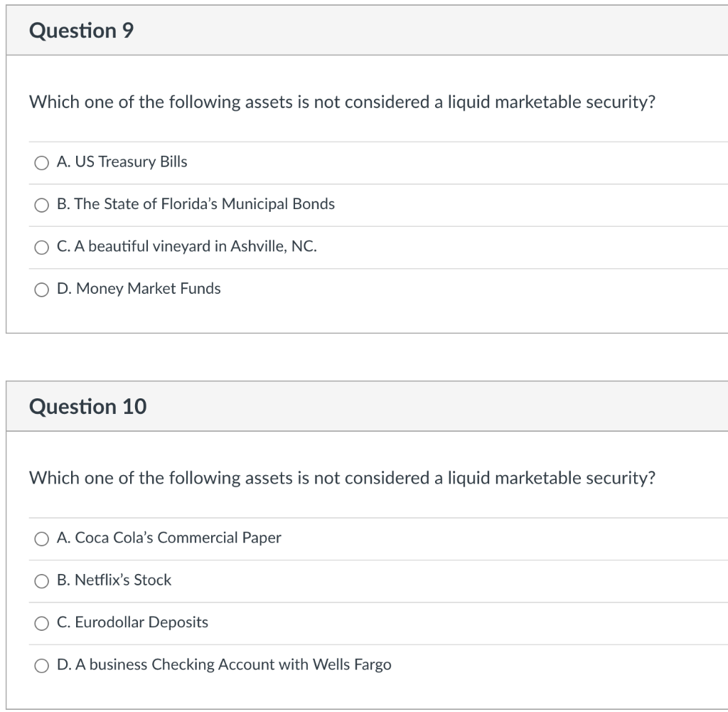Image resolution: width=728 pixels, height=712 pixels.
Task: Click the vineyard in Ashville answer text
Action: pyautogui.click(x=187, y=247)
